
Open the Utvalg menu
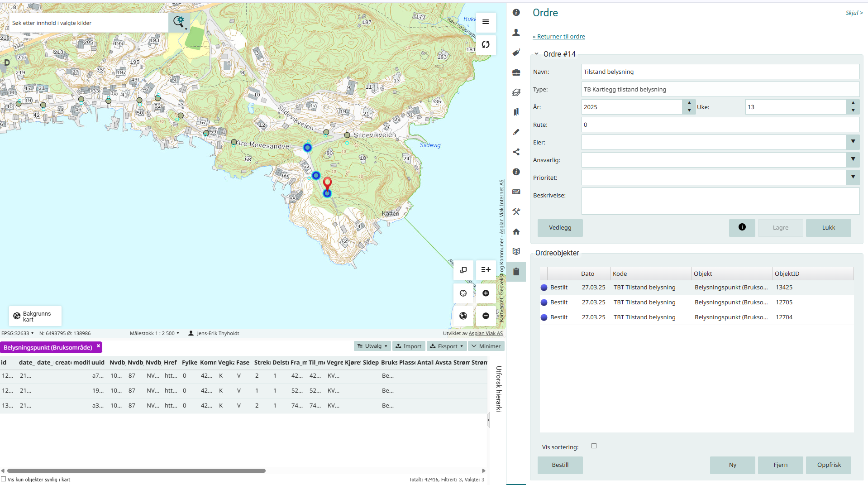(x=372, y=346)
